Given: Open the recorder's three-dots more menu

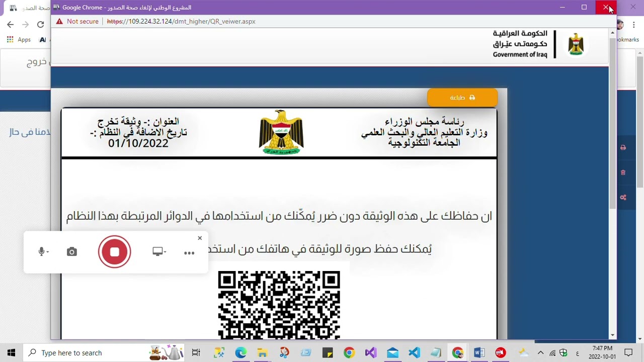Looking at the screenshot, I should point(189,253).
